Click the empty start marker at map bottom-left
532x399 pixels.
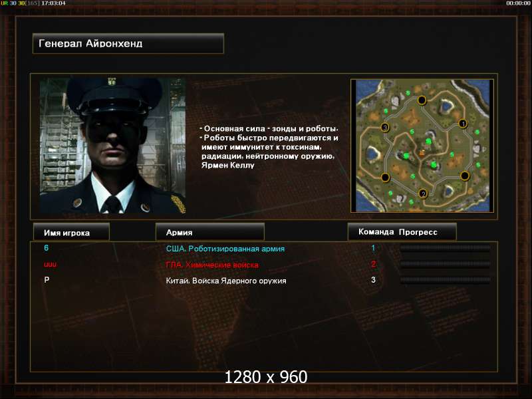(x=385, y=177)
